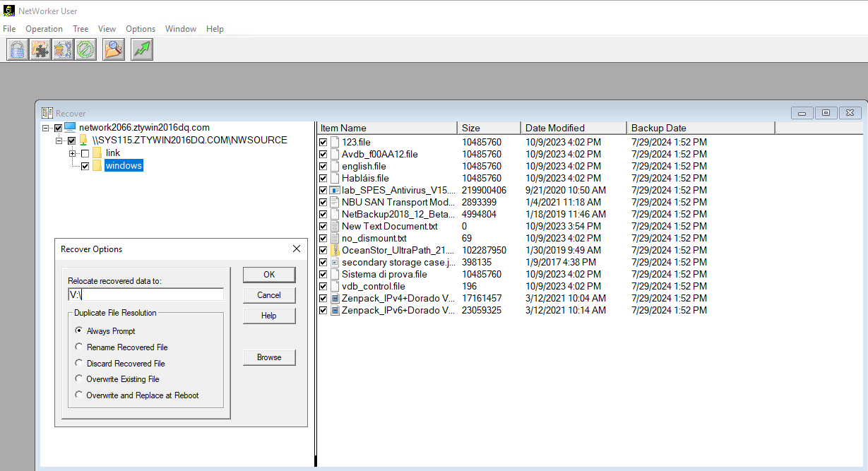Sort by the Date Modified column header
868x471 pixels.
click(x=574, y=128)
